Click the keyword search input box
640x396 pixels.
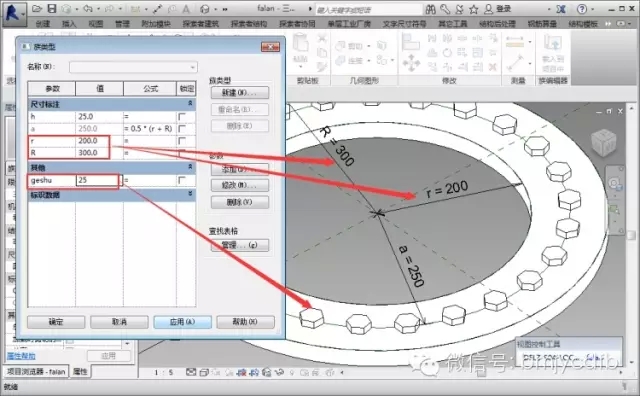click(x=369, y=9)
